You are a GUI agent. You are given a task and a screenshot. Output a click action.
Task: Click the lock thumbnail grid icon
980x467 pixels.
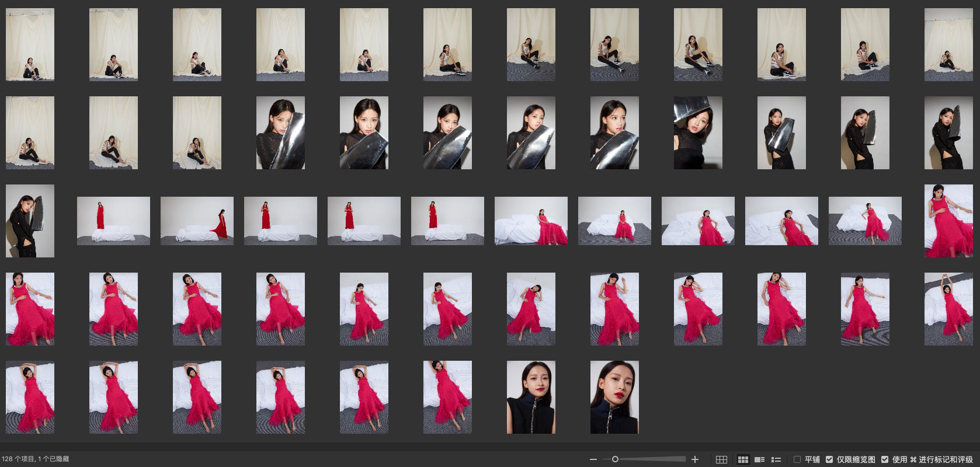721,459
